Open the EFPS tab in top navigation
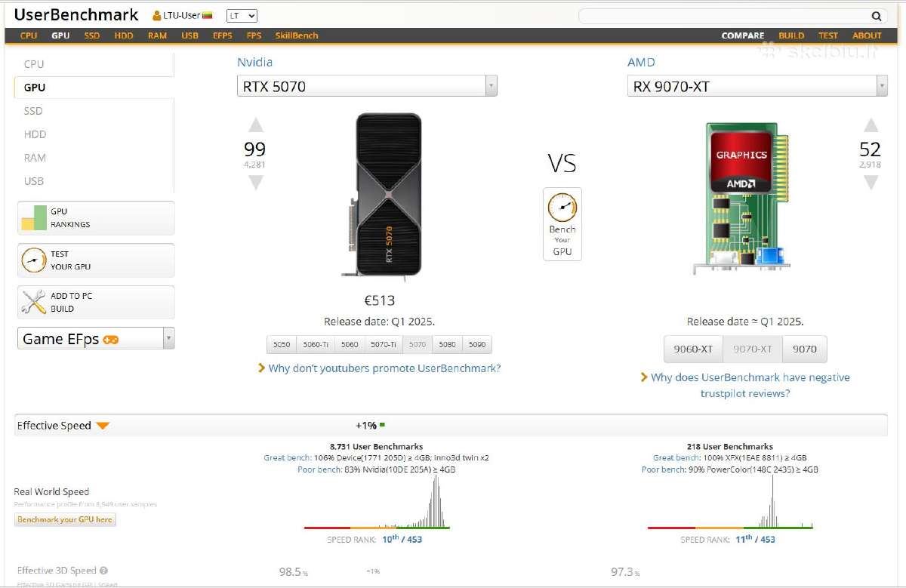Viewport: 906px width, 588px height. pyautogui.click(x=222, y=35)
